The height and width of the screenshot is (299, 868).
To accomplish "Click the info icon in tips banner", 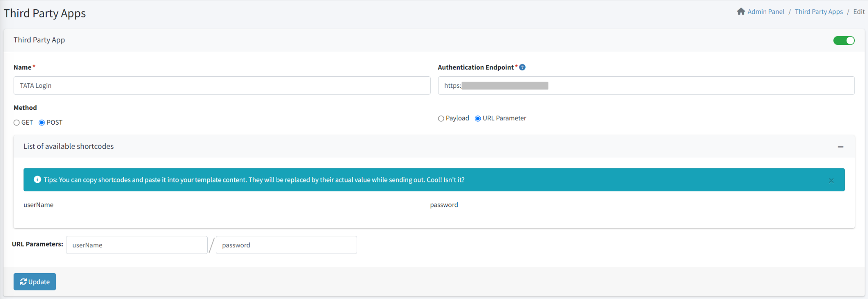I will coord(37,179).
